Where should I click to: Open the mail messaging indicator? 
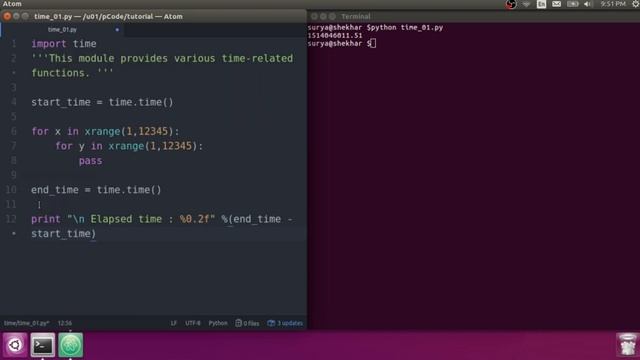click(557, 4)
